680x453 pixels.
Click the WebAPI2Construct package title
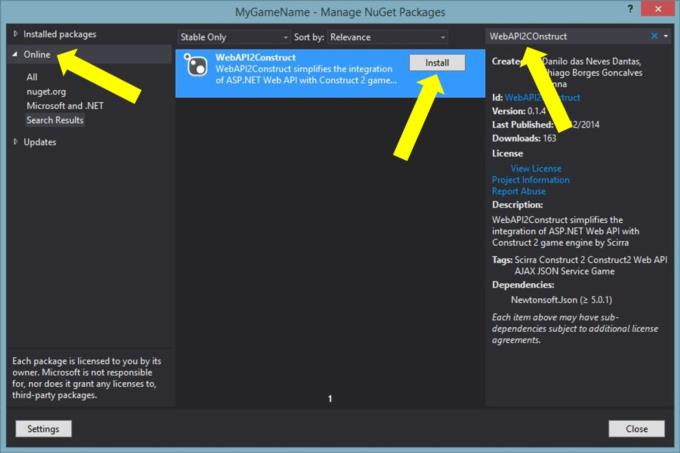click(x=255, y=57)
